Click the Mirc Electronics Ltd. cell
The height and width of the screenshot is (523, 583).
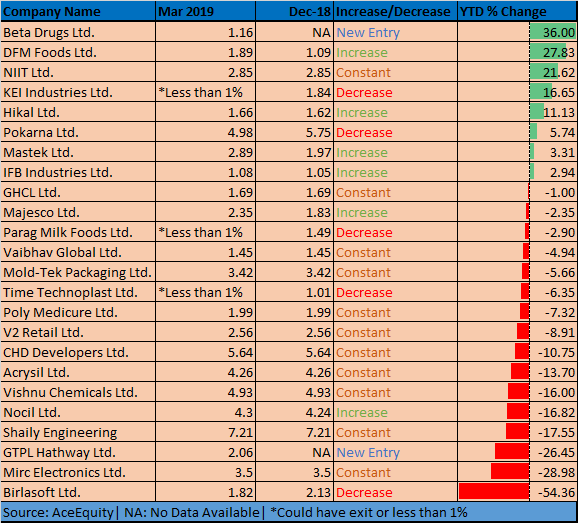tap(78, 473)
